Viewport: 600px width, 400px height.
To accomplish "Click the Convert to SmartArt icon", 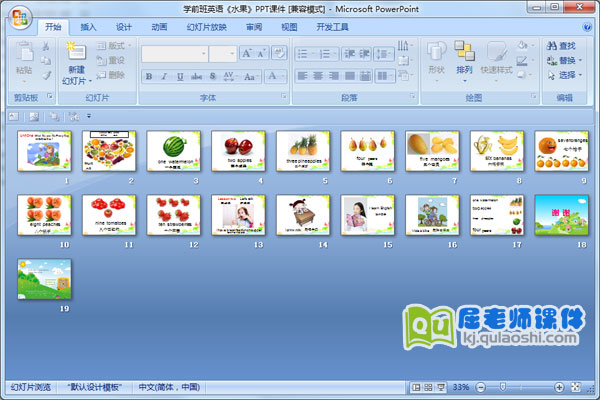I will tap(403, 75).
